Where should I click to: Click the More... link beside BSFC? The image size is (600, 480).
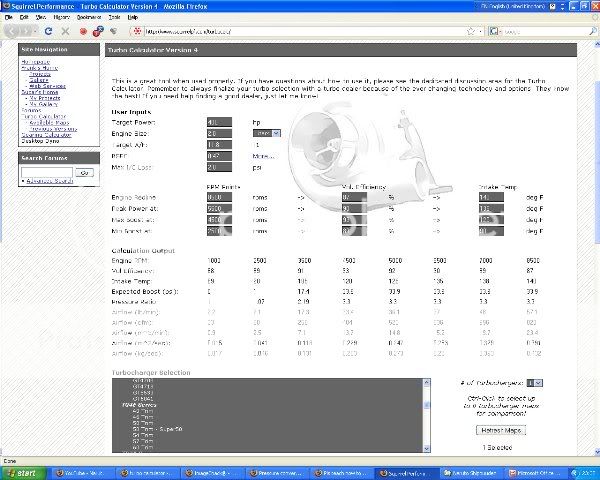pyautogui.click(x=264, y=157)
